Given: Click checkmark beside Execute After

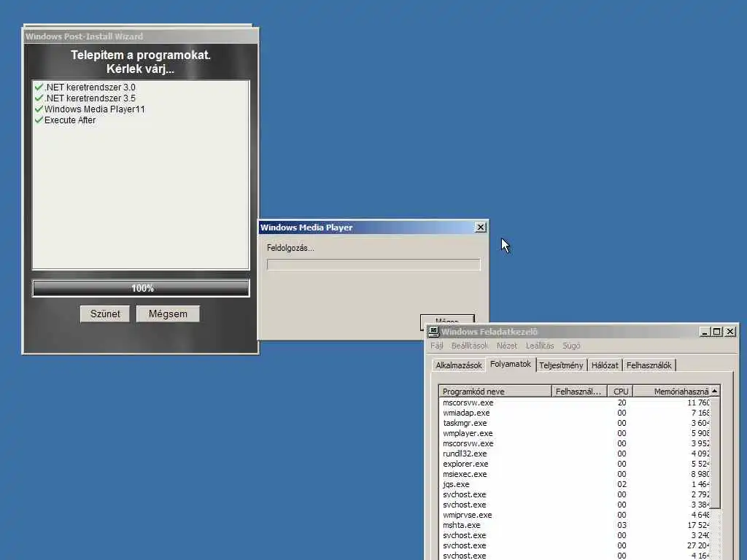Looking at the screenshot, I should tap(39, 120).
